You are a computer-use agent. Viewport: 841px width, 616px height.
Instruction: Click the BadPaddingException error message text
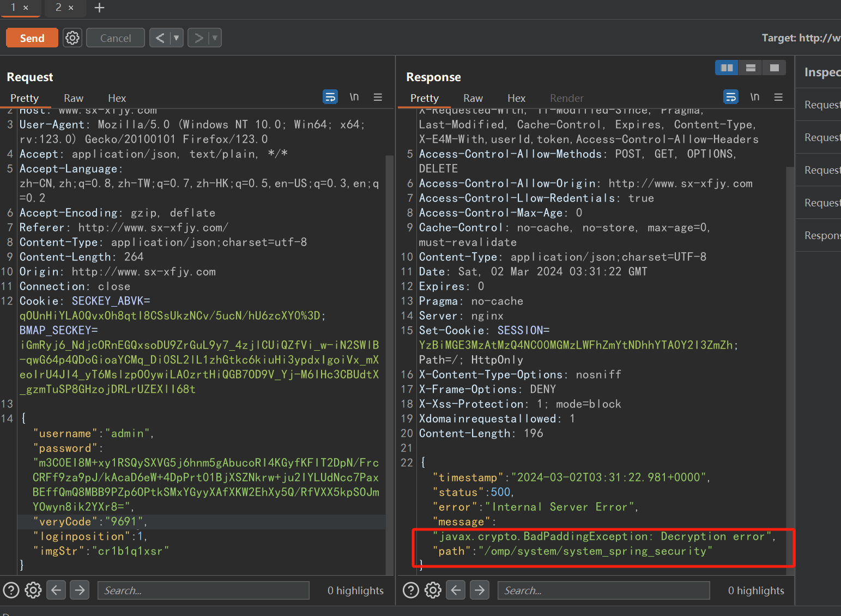604,536
